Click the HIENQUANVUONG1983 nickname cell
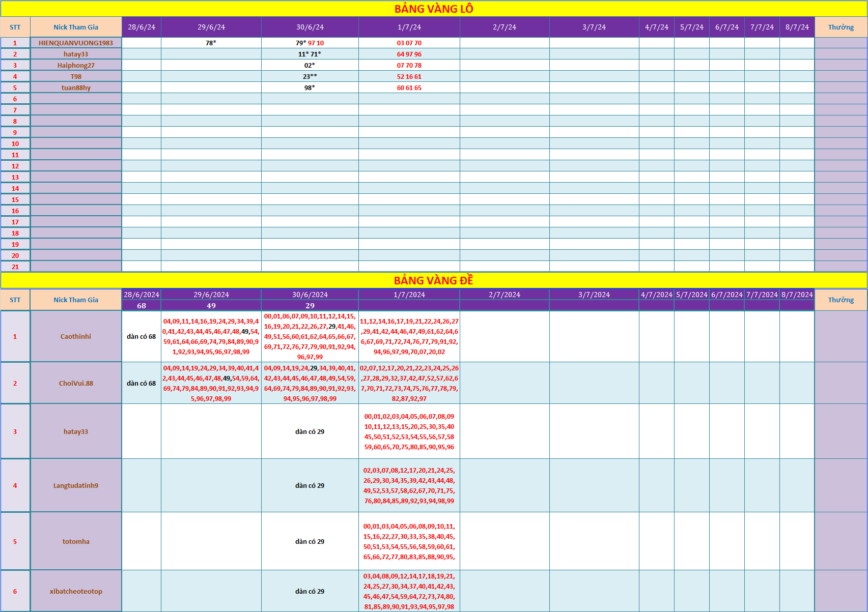868x612 pixels. pyautogui.click(x=76, y=43)
